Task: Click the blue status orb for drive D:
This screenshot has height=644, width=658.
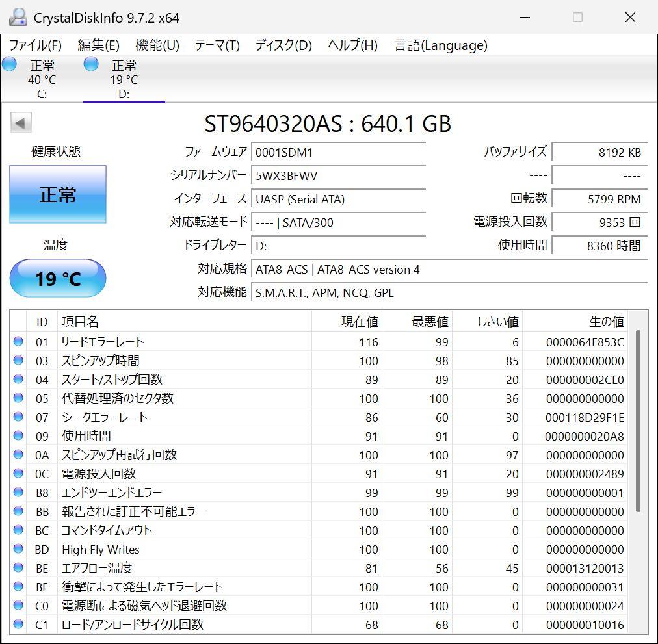Action: (91, 64)
